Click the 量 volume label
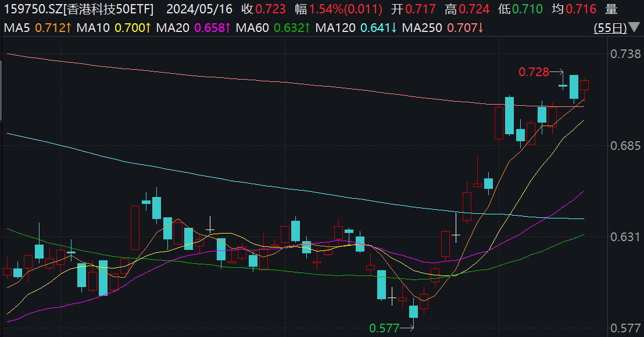This screenshot has height=337, width=644. 611,9
